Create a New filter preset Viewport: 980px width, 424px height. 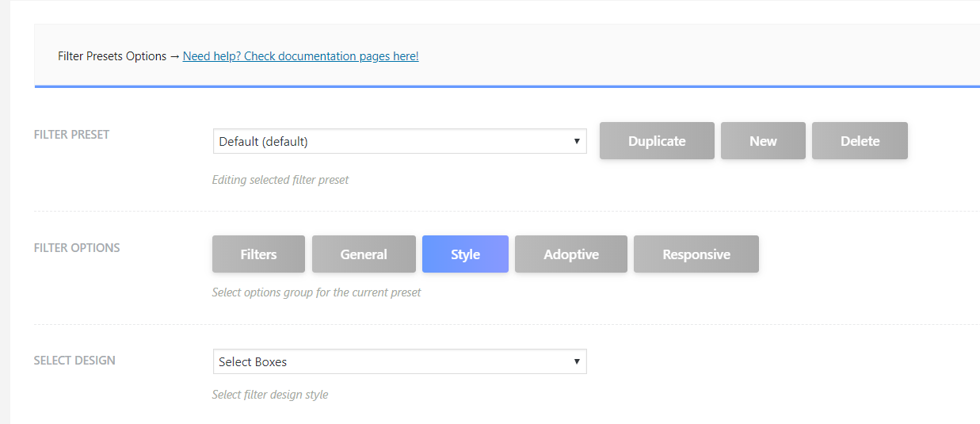763,141
